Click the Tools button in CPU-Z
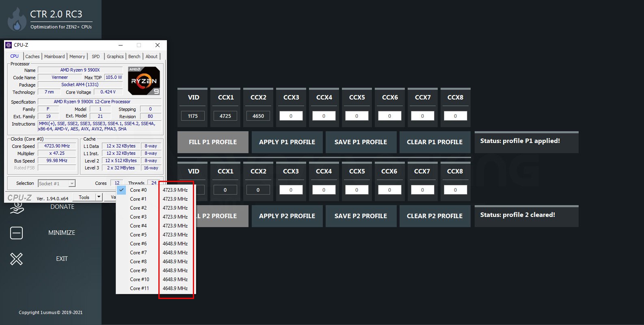This screenshot has width=644, height=325. coord(84,197)
